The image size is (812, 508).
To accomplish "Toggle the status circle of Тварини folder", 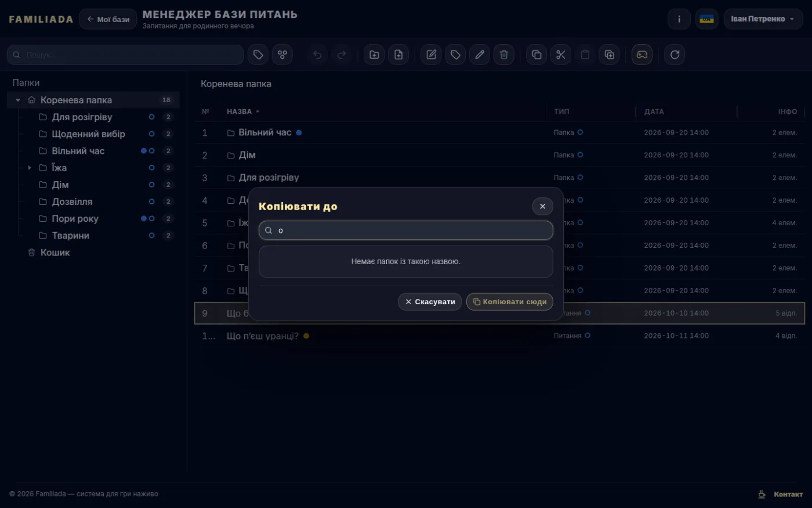I will coord(151,235).
